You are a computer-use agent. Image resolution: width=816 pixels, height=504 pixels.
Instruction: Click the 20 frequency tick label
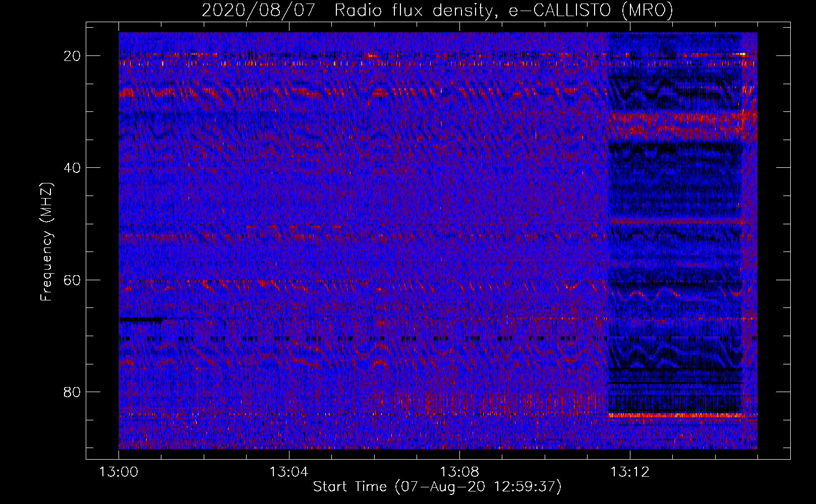point(72,56)
